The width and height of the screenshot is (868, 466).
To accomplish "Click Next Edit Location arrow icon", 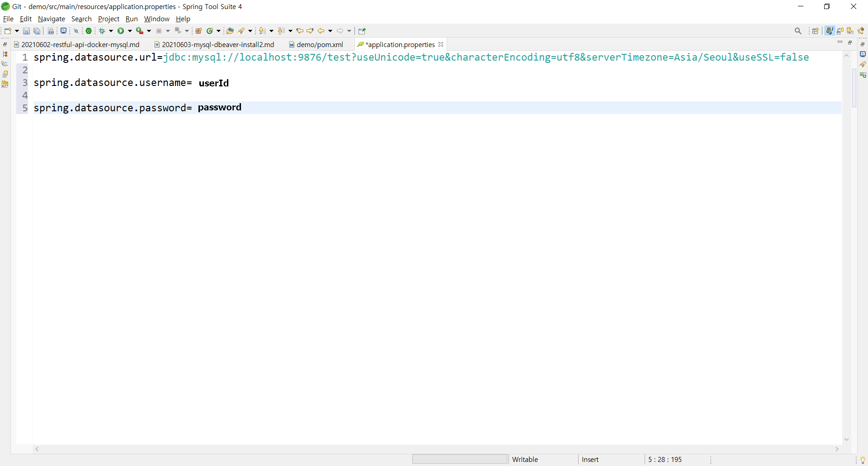I will [x=310, y=31].
